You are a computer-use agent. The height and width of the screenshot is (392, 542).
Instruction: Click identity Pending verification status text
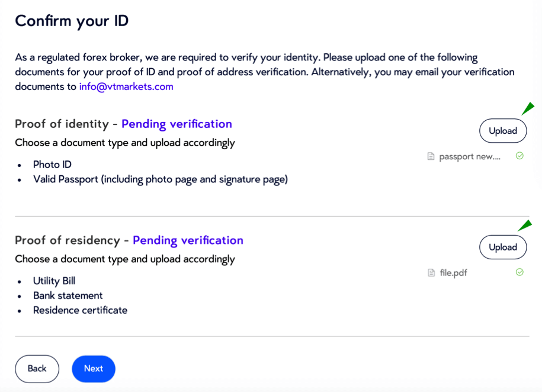click(x=177, y=124)
